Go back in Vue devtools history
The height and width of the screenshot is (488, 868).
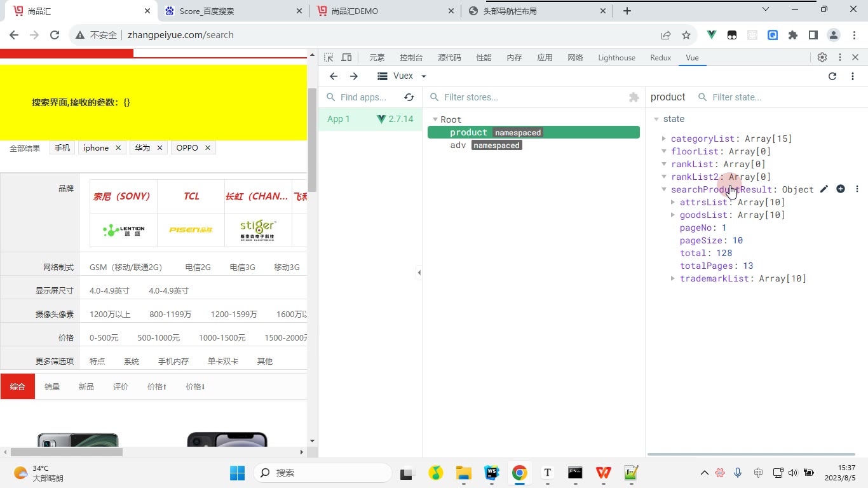coord(334,76)
